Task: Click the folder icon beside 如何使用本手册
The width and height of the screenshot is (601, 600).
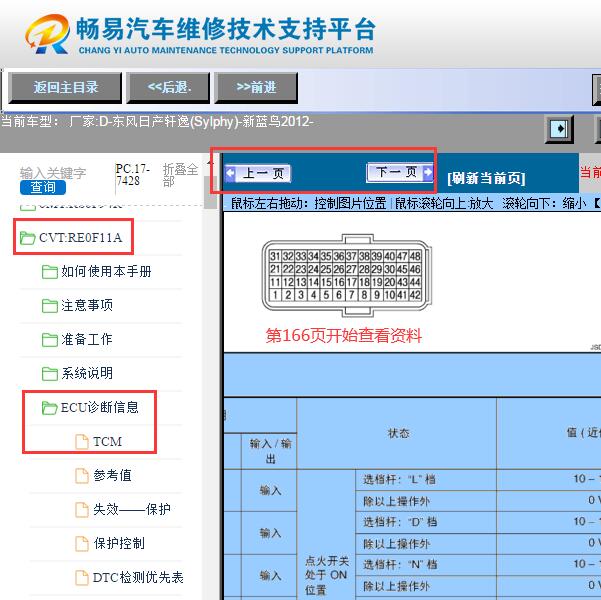Action: [49, 272]
